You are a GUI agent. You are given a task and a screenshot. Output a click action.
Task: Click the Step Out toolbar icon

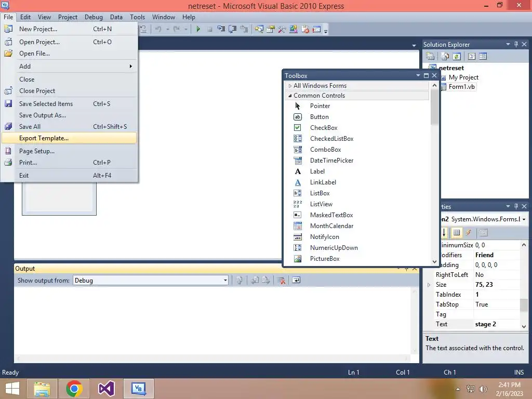pos(244,29)
